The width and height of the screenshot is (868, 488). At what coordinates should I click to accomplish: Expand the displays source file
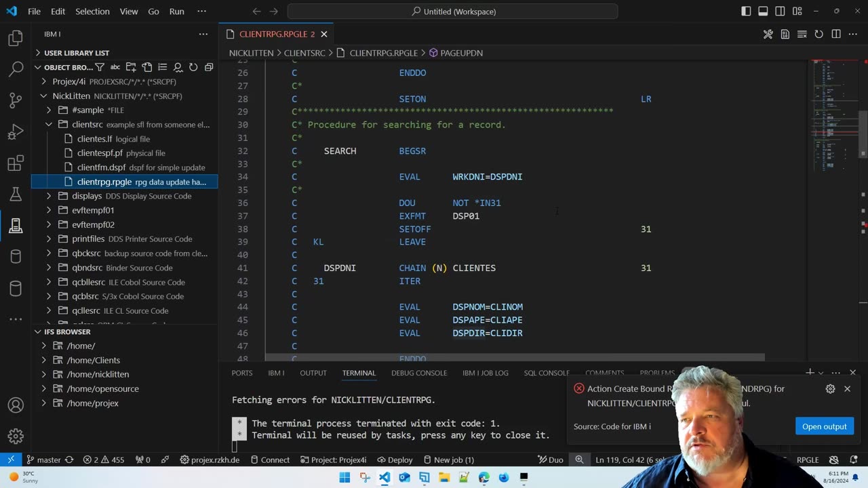[x=49, y=196]
